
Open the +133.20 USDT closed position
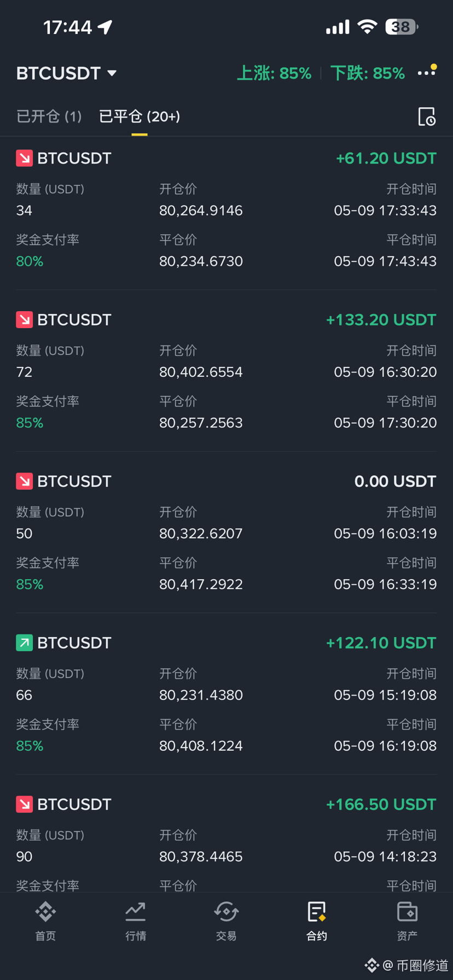(226, 371)
